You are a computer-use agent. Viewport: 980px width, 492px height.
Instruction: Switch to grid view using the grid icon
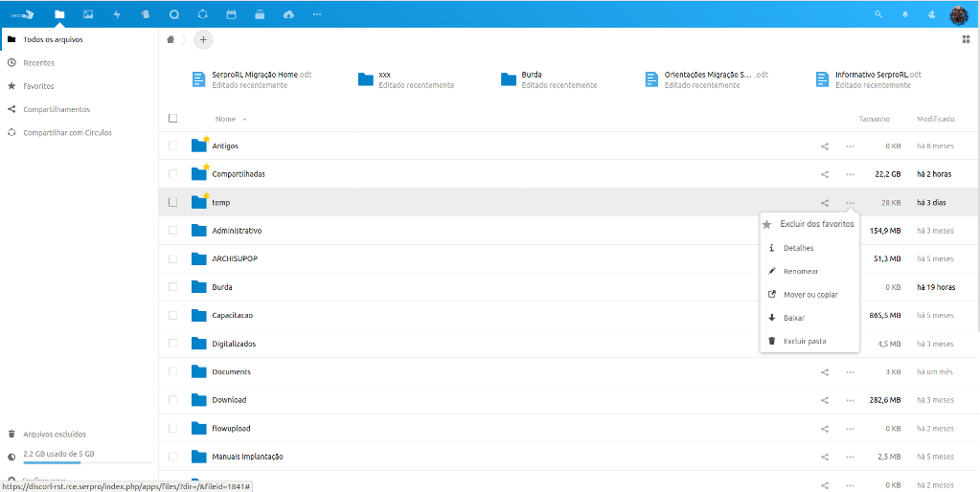[x=966, y=39]
